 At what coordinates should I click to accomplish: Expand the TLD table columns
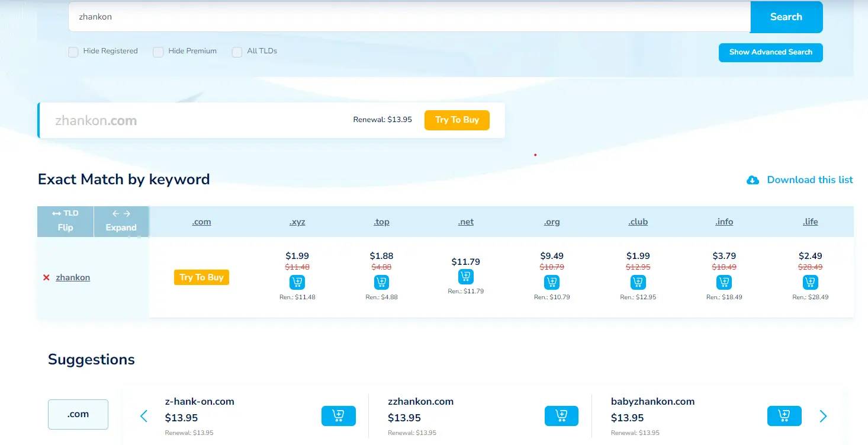pos(121,221)
